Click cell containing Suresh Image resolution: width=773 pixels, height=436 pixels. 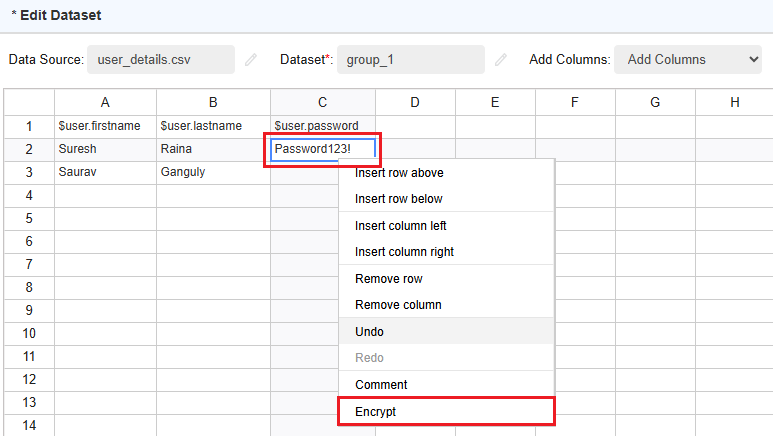pyautogui.click(x=105, y=149)
